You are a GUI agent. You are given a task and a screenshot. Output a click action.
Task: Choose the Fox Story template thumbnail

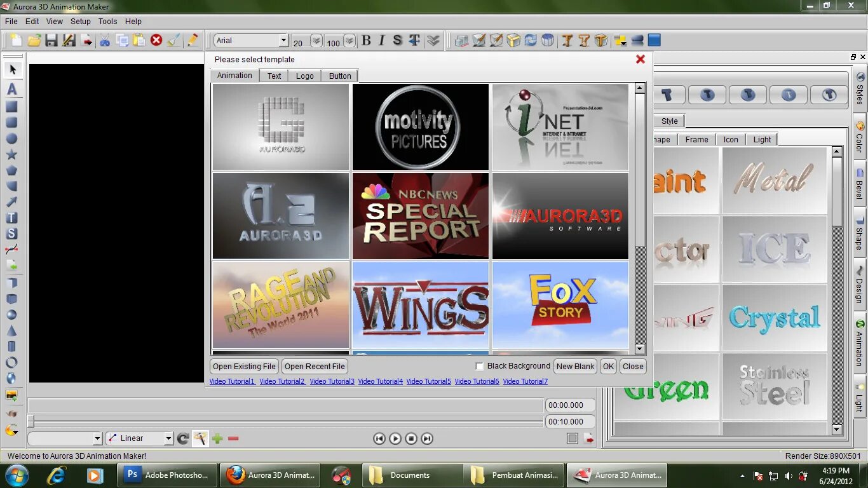pos(560,304)
